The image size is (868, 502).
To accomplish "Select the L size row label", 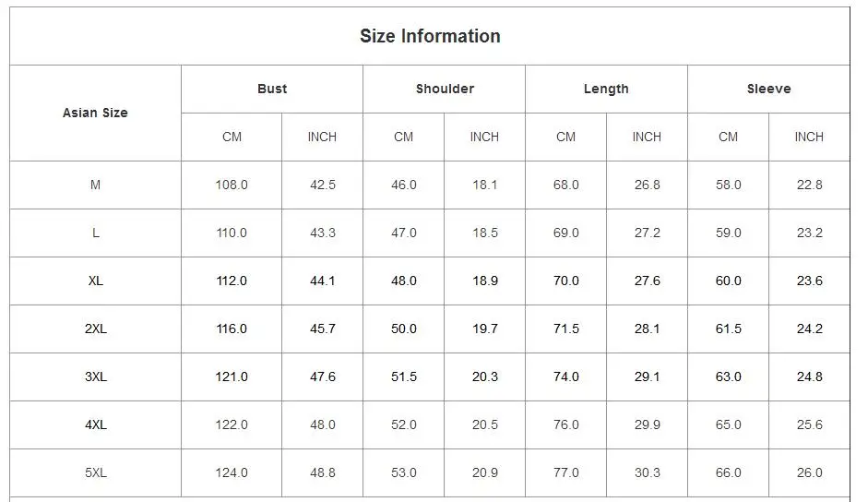I will 95,233.
